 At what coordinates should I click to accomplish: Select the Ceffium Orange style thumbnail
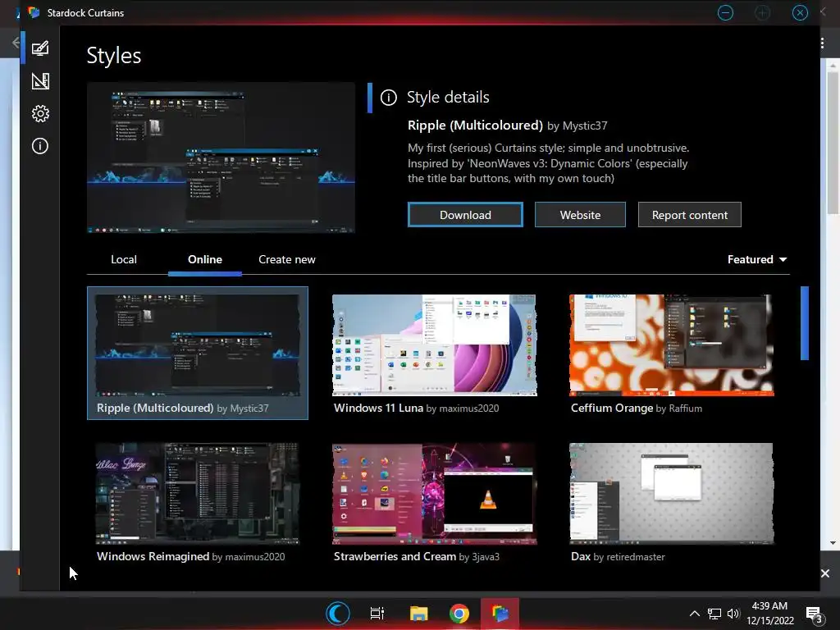(671, 345)
